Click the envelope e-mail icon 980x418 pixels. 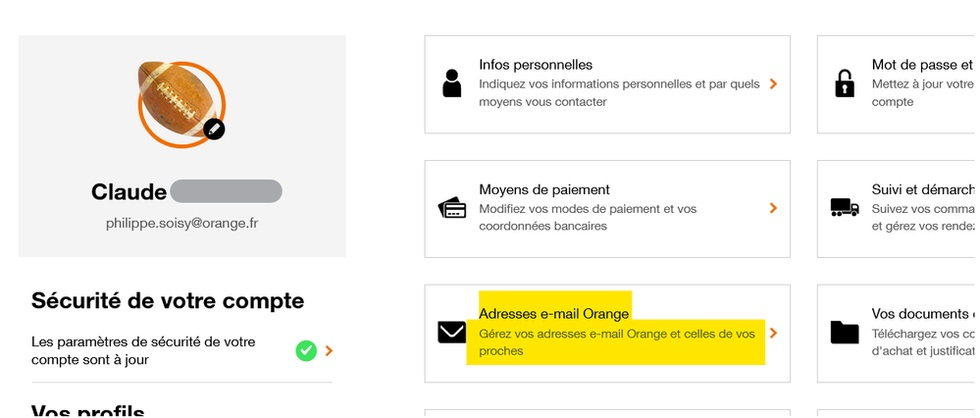click(x=452, y=333)
